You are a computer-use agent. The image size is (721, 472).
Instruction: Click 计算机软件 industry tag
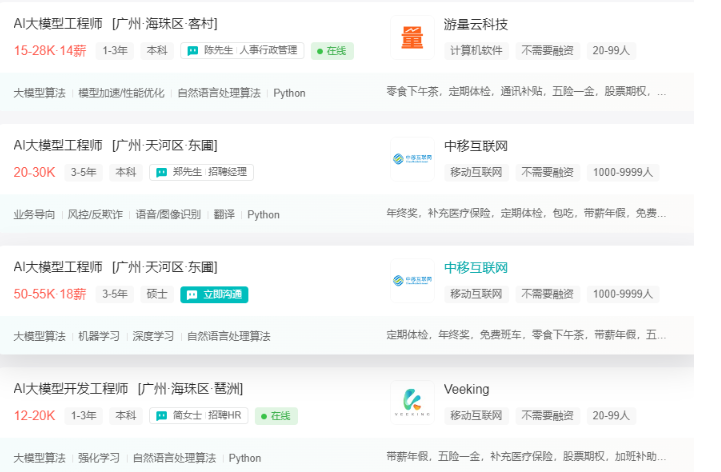coord(476,51)
